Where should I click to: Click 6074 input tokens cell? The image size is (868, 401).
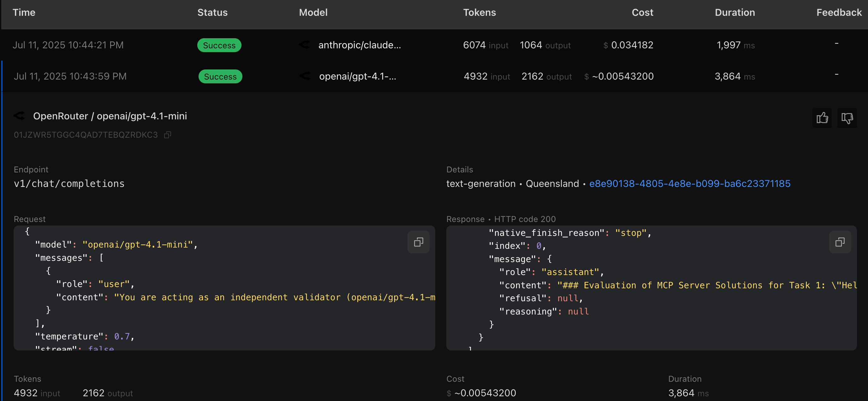click(485, 45)
